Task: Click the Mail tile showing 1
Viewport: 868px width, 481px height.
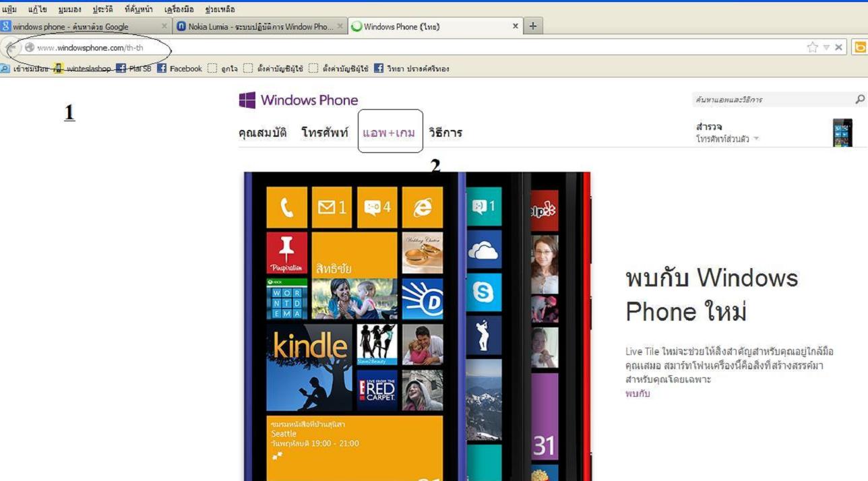Action: (x=332, y=207)
